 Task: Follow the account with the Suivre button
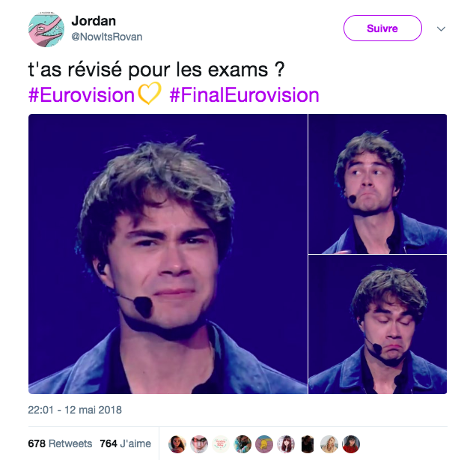click(x=382, y=28)
